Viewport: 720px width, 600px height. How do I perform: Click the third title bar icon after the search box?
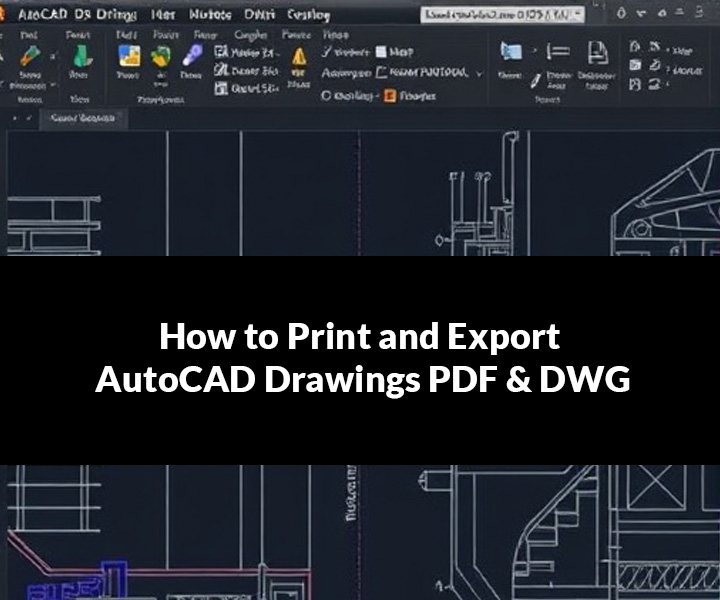662,13
